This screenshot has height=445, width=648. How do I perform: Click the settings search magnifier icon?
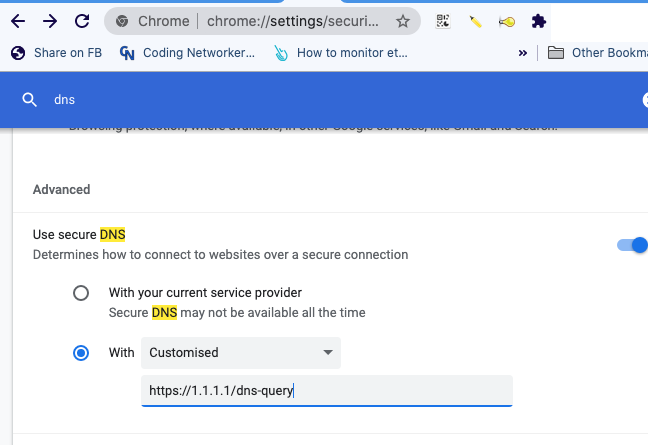(x=31, y=99)
